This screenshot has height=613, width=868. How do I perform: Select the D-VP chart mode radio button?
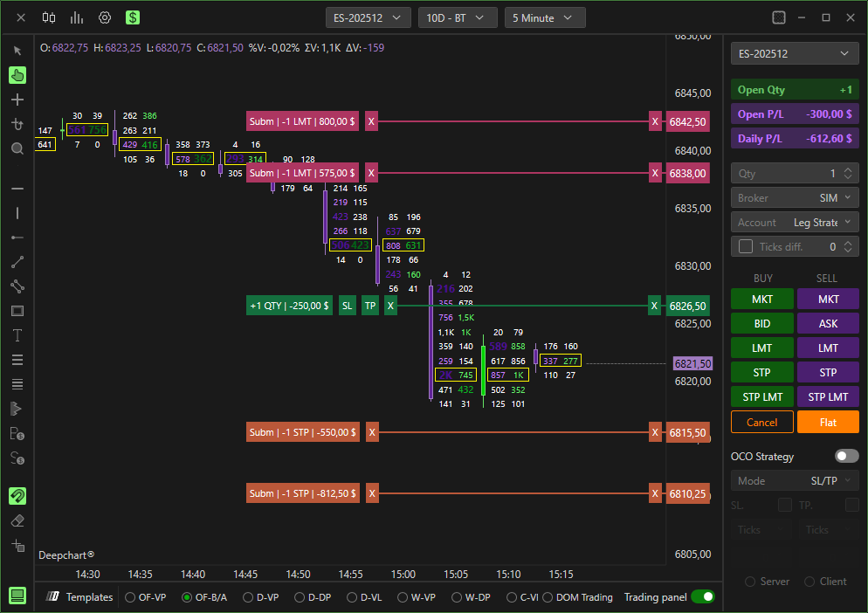250,596
